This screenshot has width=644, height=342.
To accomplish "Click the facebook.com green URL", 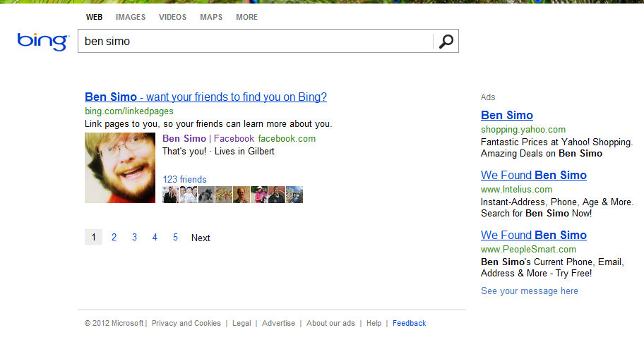I will [x=287, y=139].
